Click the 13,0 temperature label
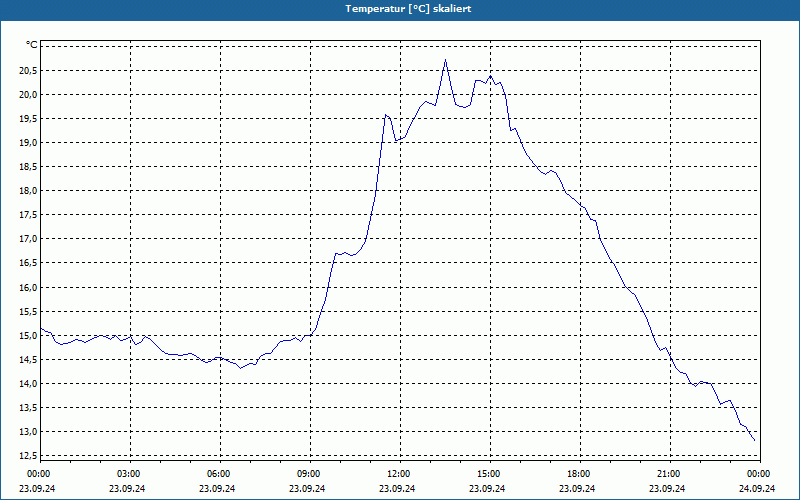 pyautogui.click(x=28, y=432)
